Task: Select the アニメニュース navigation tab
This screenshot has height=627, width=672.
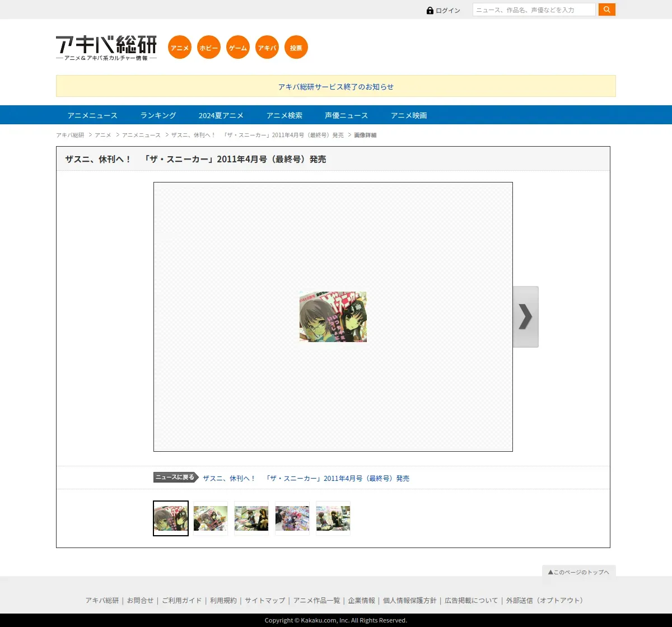Action: [92, 115]
